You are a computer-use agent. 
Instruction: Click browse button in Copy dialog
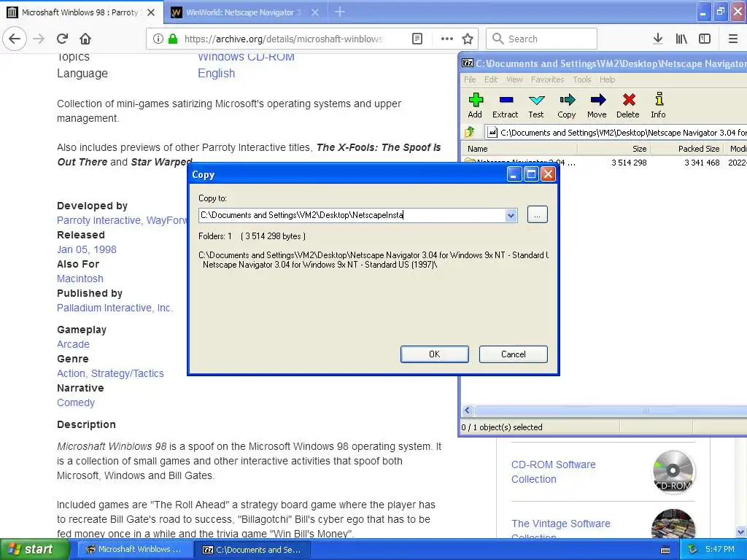pos(538,215)
